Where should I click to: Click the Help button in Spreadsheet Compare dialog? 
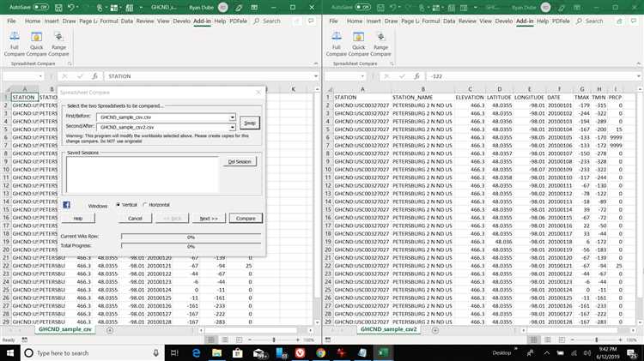coord(78,219)
